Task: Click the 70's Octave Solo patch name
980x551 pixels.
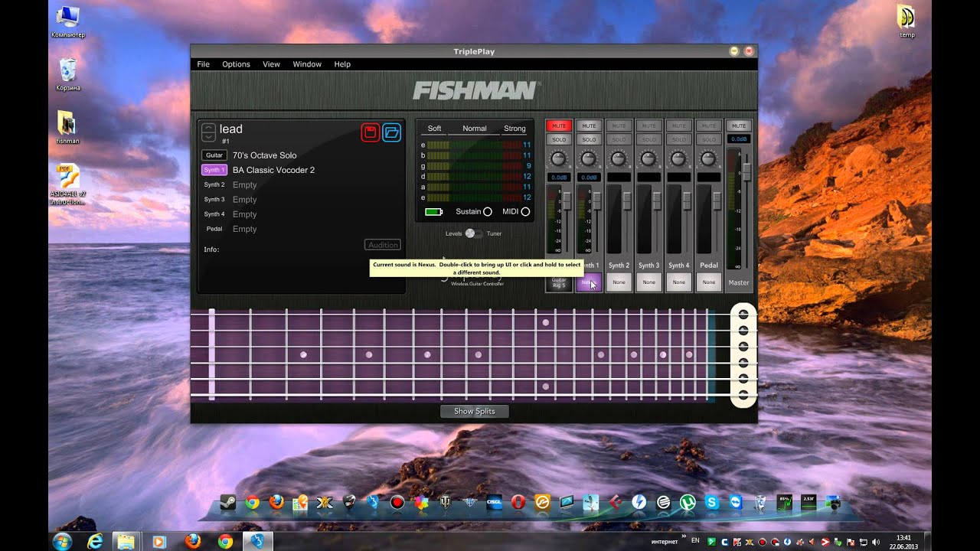Action: click(264, 155)
